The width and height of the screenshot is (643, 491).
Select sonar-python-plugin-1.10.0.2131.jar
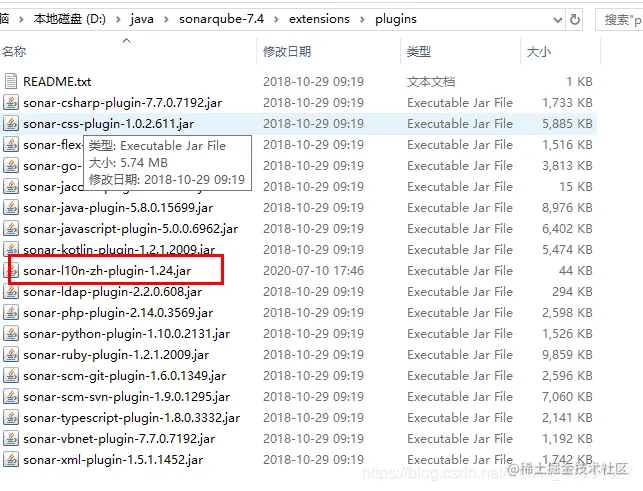pos(126,333)
